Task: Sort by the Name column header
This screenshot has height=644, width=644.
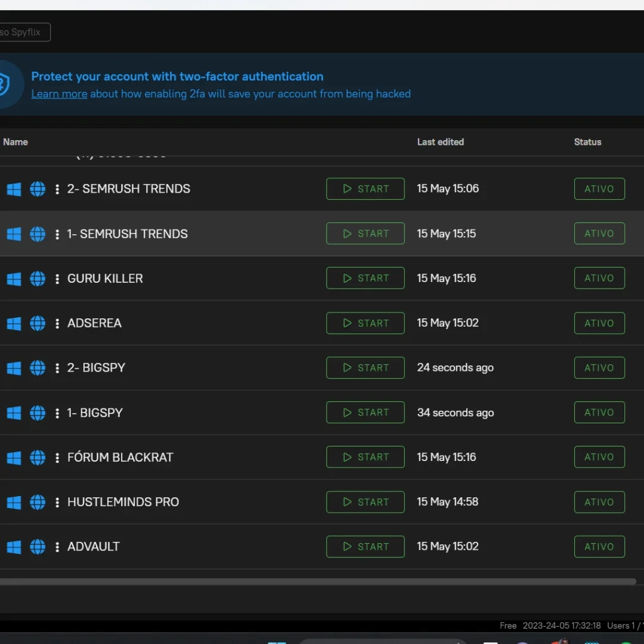Action: pos(15,142)
